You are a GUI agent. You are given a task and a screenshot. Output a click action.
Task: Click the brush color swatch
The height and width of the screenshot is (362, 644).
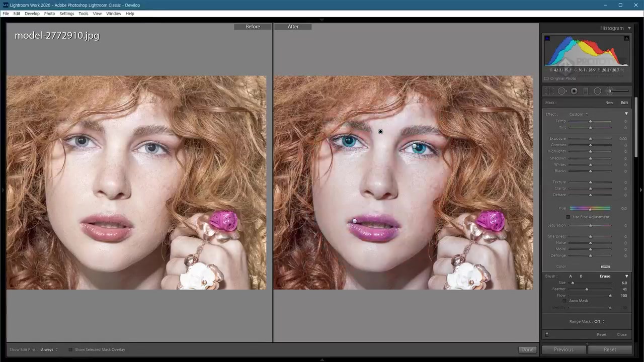(x=605, y=266)
